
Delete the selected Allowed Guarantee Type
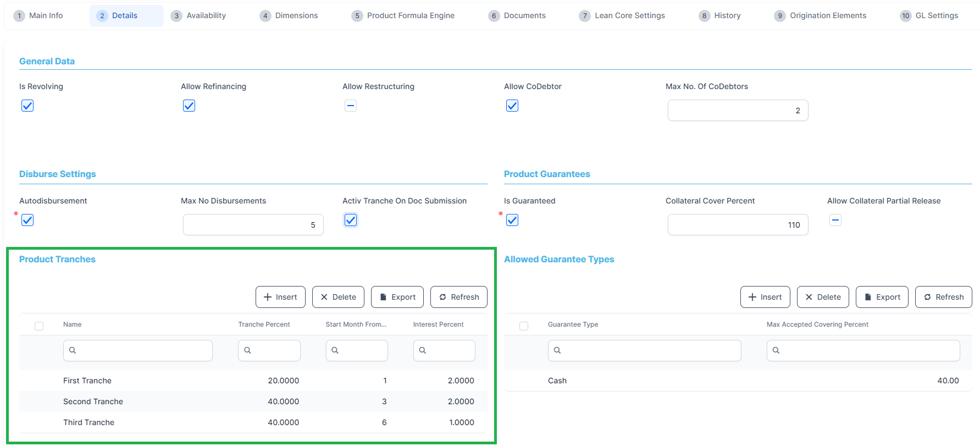pyautogui.click(x=822, y=297)
